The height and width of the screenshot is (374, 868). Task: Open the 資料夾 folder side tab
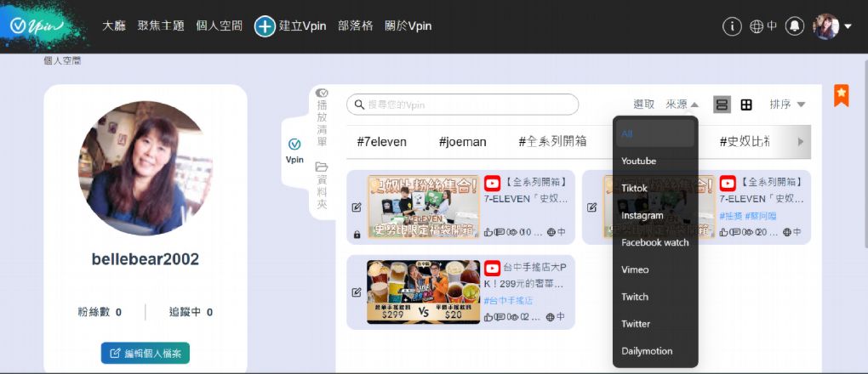tap(322, 186)
